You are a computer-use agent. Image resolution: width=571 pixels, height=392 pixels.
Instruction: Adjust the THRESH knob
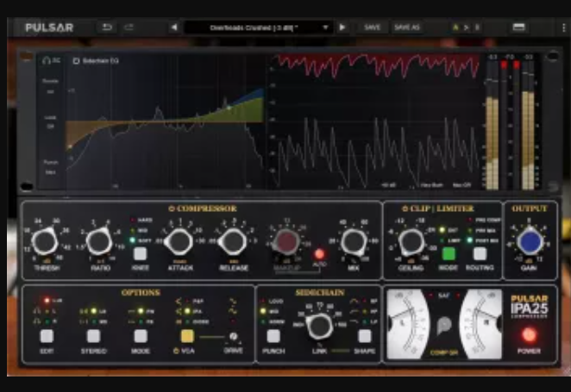click(45, 242)
